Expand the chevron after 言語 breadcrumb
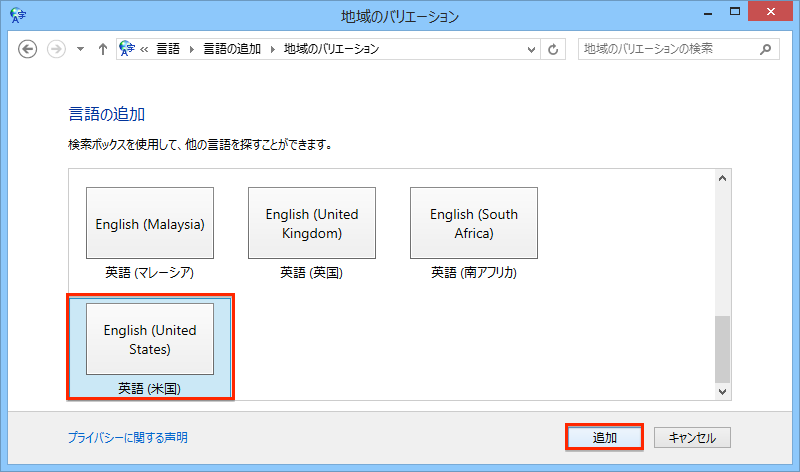 (192, 49)
